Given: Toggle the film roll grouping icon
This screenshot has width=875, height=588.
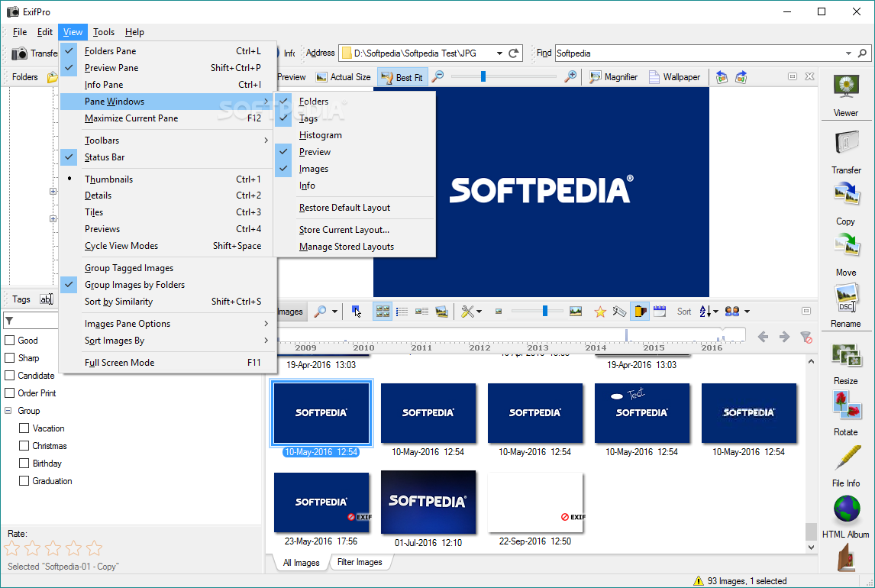Looking at the screenshot, I should (x=640, y=312).
